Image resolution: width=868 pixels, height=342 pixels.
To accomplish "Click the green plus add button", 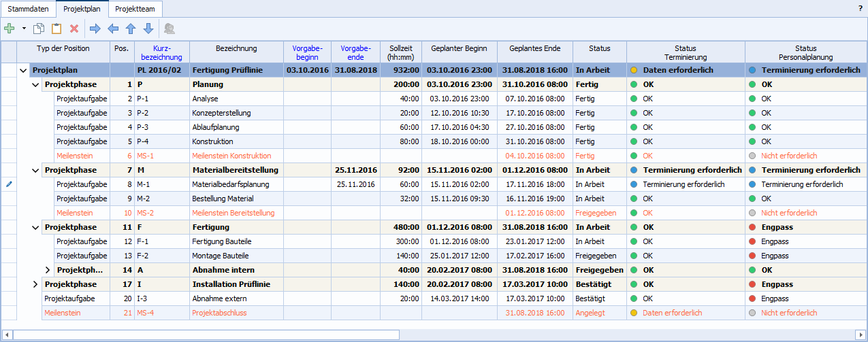I will click(x=10, y=29).
